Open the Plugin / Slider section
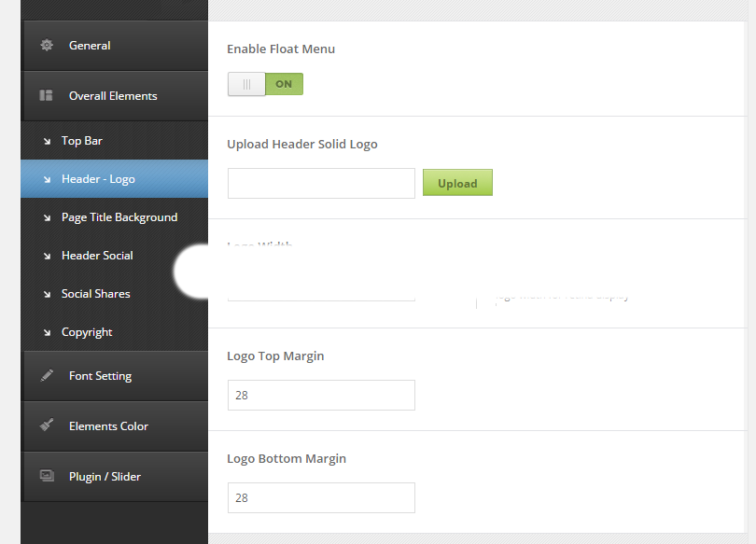 click(105, 477)
